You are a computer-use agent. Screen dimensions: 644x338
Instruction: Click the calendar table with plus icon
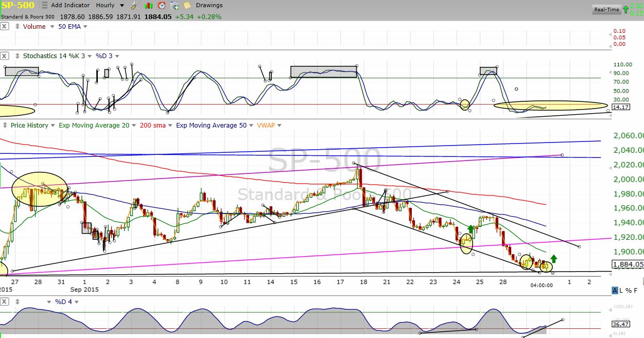click(x=175, y=6)
